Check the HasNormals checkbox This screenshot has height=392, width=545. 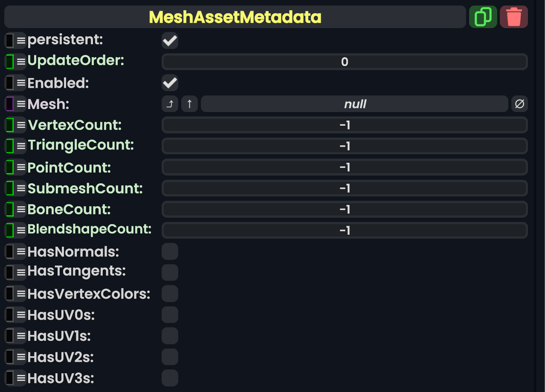[169, 251]
